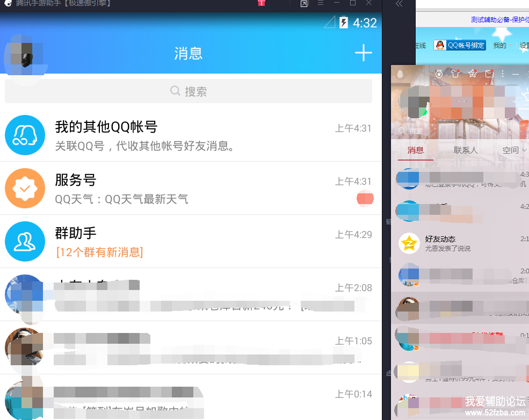Open the three-dot more menu in desktop QQ
This screenshot has height=420, width=529.
pyautogui.click(x=502, y=74)
